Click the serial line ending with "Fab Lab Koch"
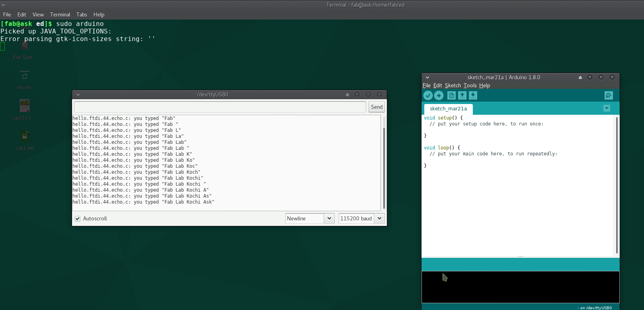Screen dimensions: 644x310 pyautogui.click(x=137, y=172)
